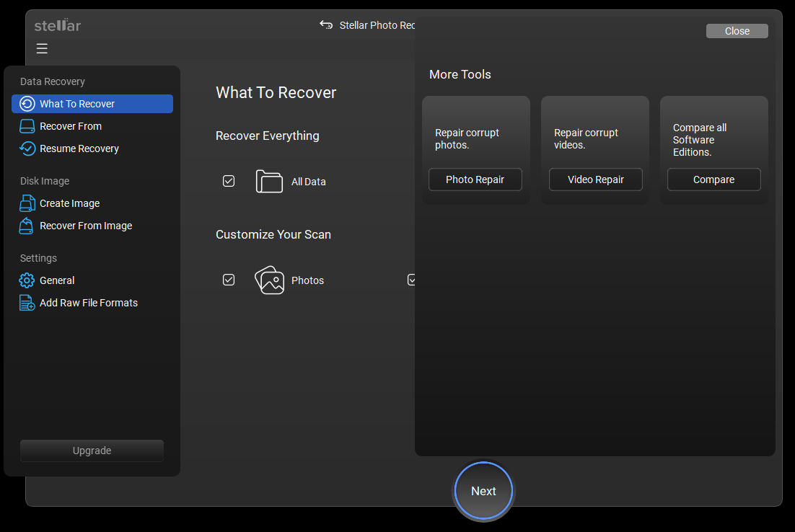Toggle the partially hidden checkbox right of Photos

click(411, 280)
